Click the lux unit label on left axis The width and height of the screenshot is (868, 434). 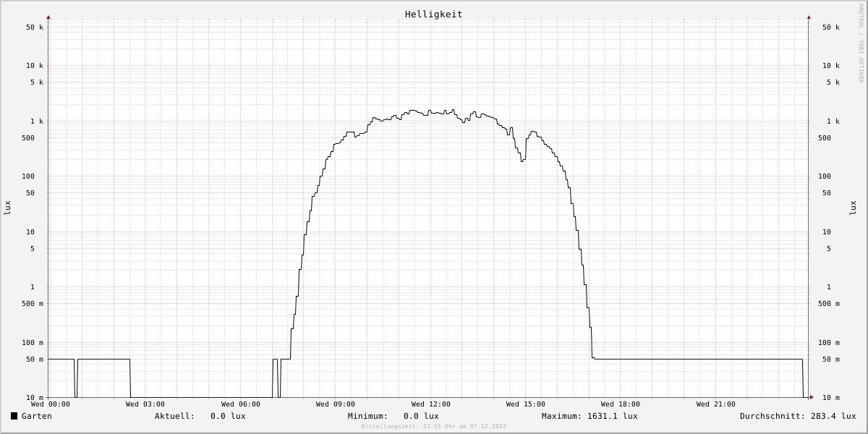(8, 208)
